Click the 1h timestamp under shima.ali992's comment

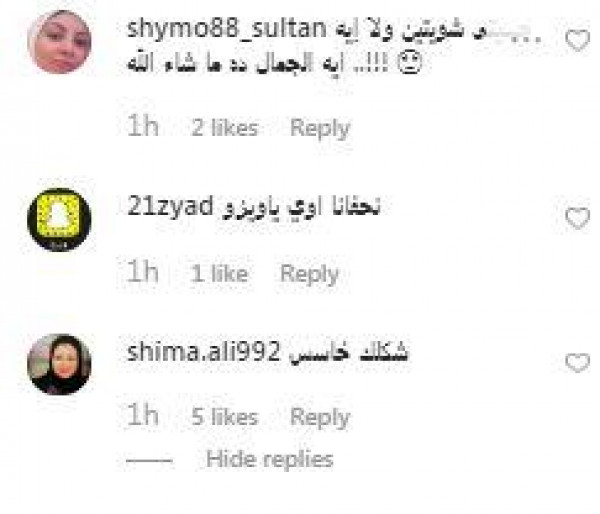(x=142, y=415)
